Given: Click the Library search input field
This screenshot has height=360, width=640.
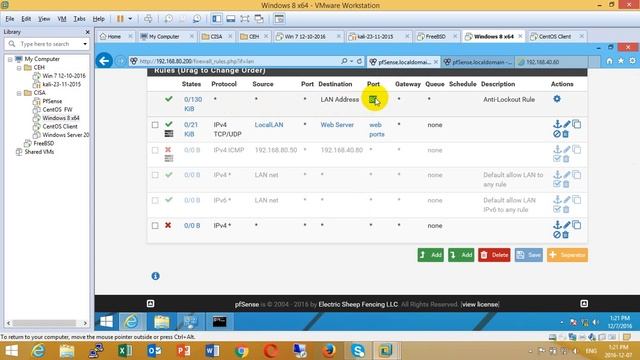Looking at the screenshot, I should (x=48, y=44).
